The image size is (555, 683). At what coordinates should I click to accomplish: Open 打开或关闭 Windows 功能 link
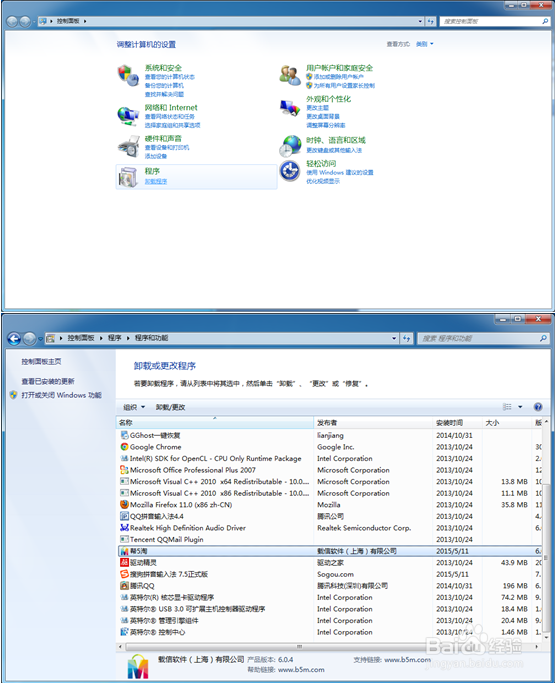click(61, 395)
